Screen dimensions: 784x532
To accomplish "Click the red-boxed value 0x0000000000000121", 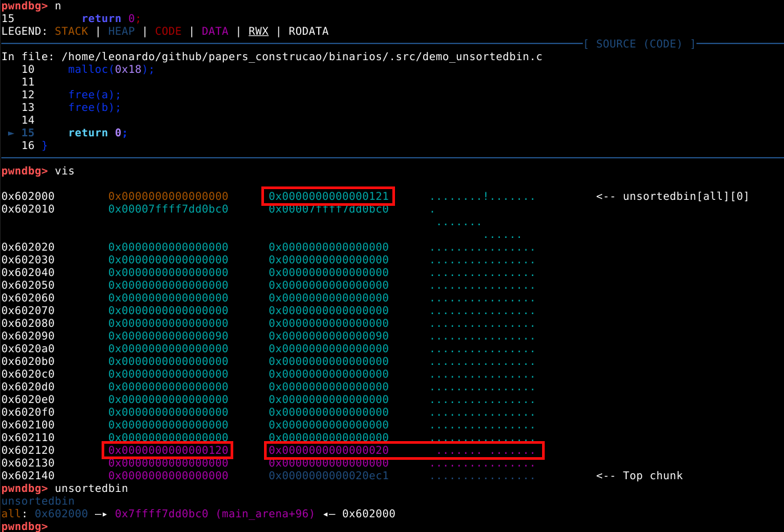I will (328, 196).
